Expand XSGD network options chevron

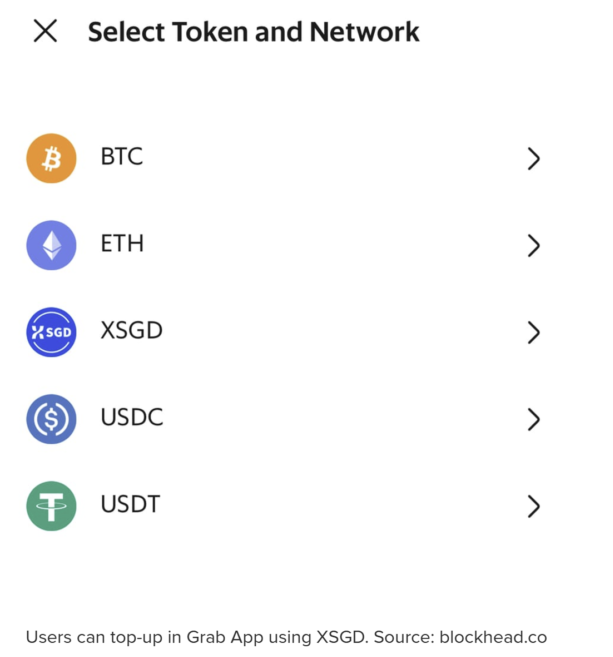click(533, 332)
